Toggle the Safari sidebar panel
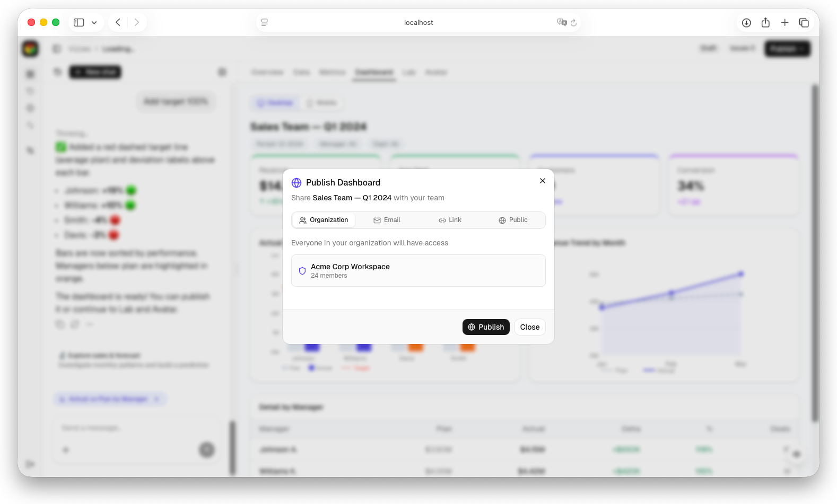The image size is (837, 504). (79, 22)
